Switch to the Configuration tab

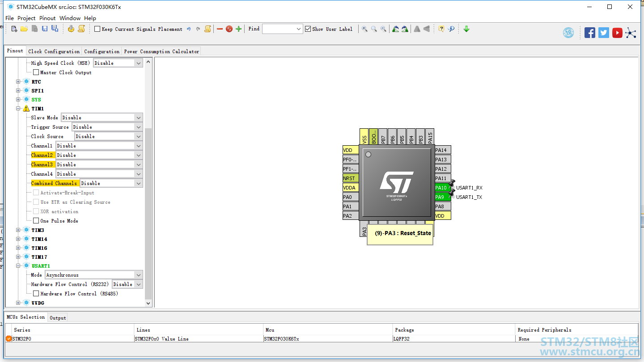tap(102, 51)
